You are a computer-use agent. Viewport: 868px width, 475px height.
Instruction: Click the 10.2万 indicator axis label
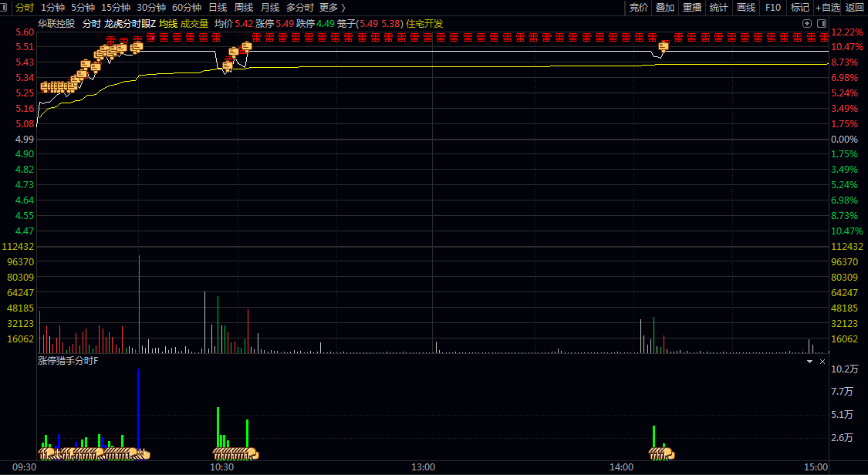click(x=845, y=369)
